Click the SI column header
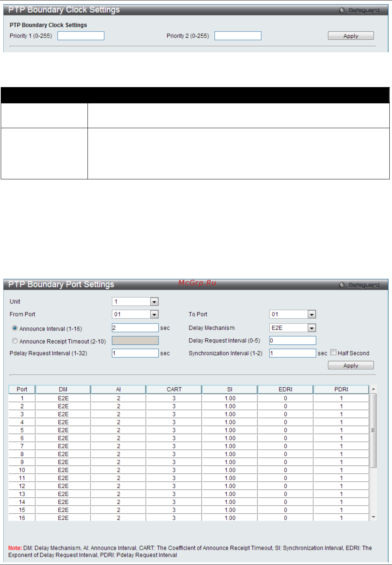The width and height of the screenshot is (392, 565). [230, 389]
